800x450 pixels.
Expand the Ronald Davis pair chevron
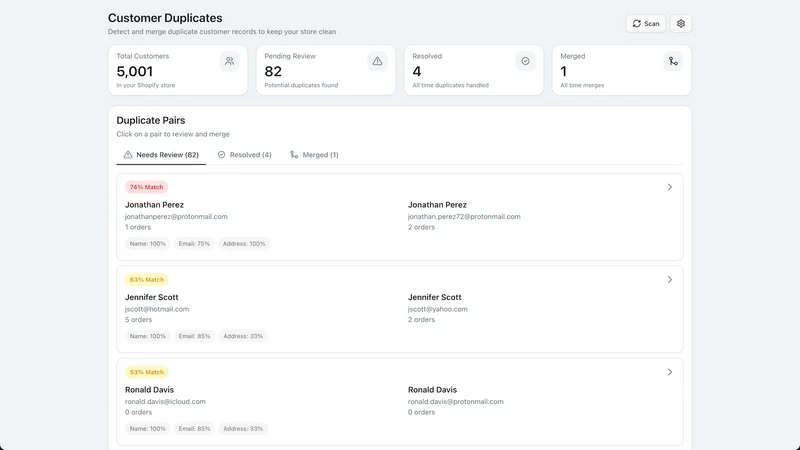[x=670, y=372]
